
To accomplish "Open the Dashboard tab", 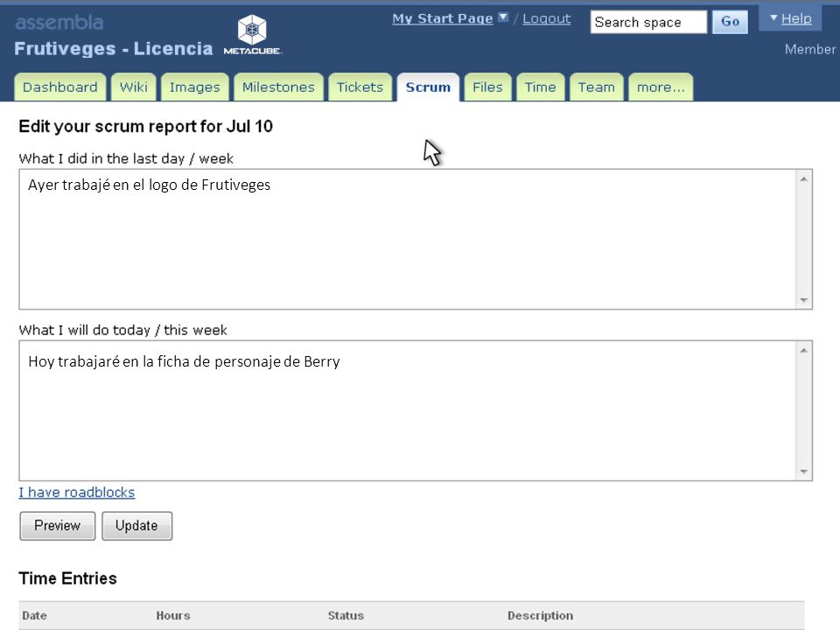I will click(x=60, y=87).
